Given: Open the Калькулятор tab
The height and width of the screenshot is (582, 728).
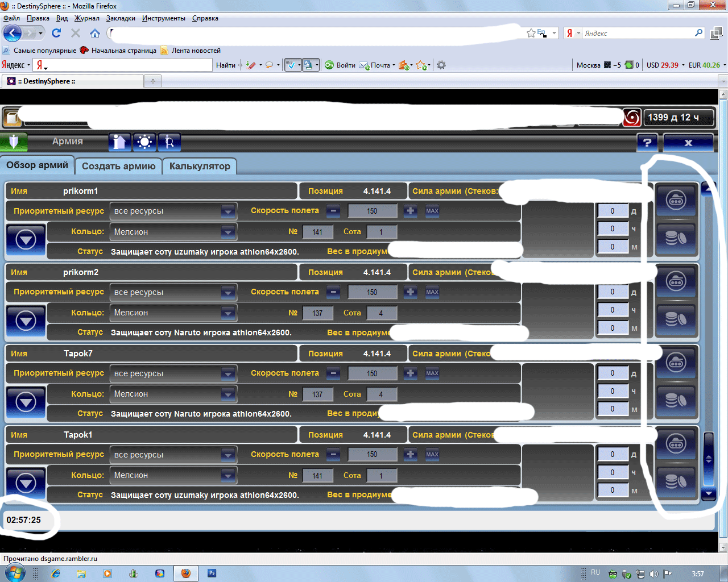Looking at the screenshot, I should (x=200, y=166).
